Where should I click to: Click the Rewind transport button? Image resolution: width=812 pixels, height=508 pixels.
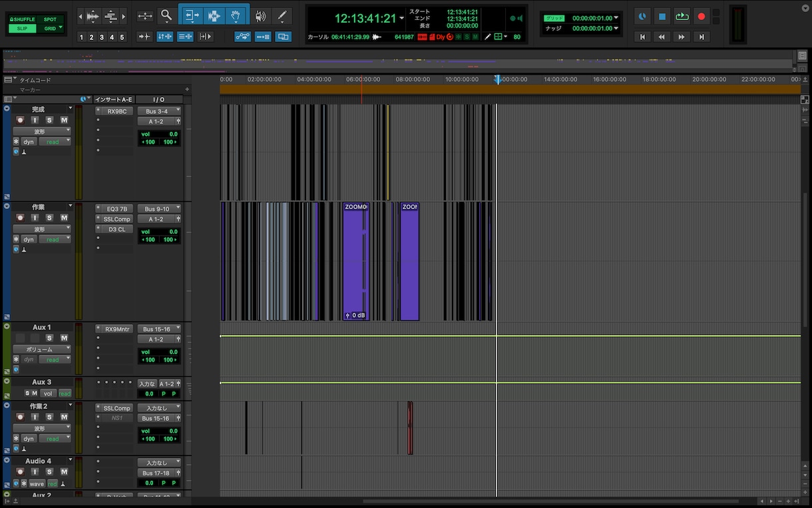662,37
